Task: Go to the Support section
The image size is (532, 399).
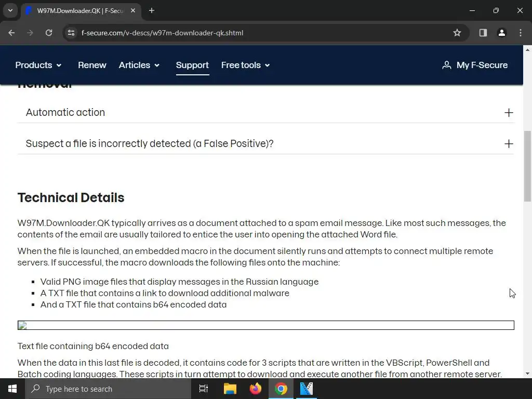Action: [192, 65]
